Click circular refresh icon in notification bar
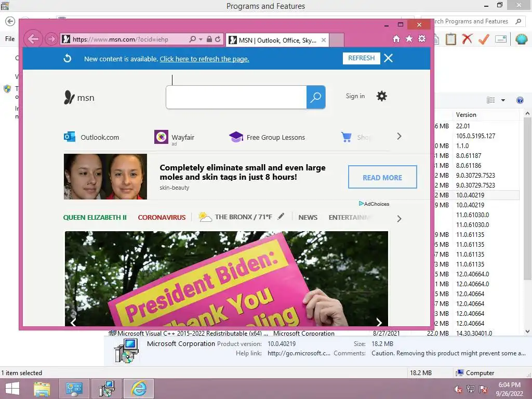 (68, 58)
